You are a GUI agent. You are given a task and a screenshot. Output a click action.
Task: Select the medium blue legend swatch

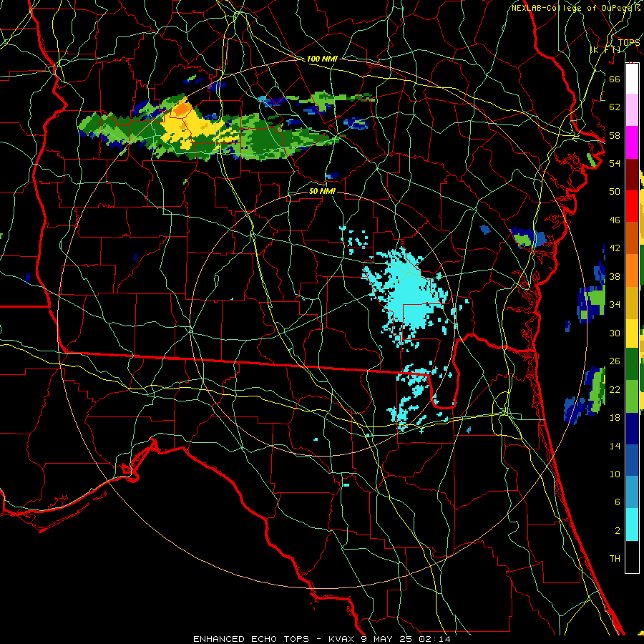pyautogui.click(x=632, y=460)
